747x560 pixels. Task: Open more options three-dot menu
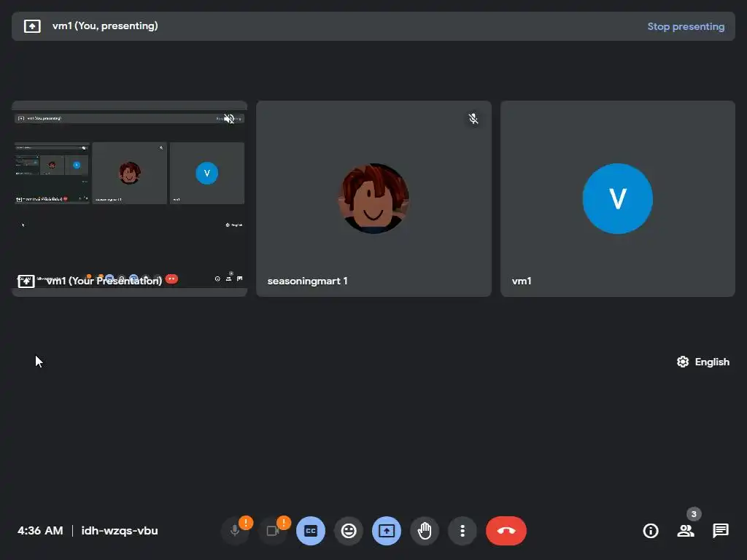coord(462,531)
